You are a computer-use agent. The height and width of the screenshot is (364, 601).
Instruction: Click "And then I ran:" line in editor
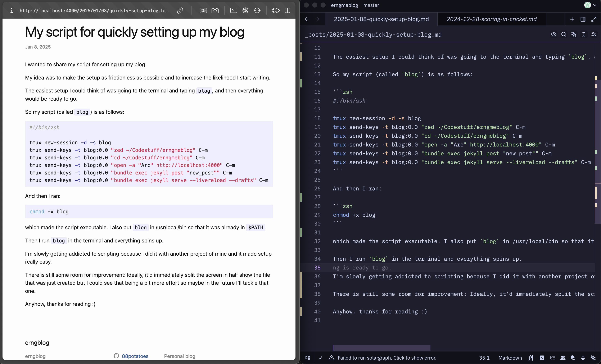pyautogui.click(x=357, y=188)
